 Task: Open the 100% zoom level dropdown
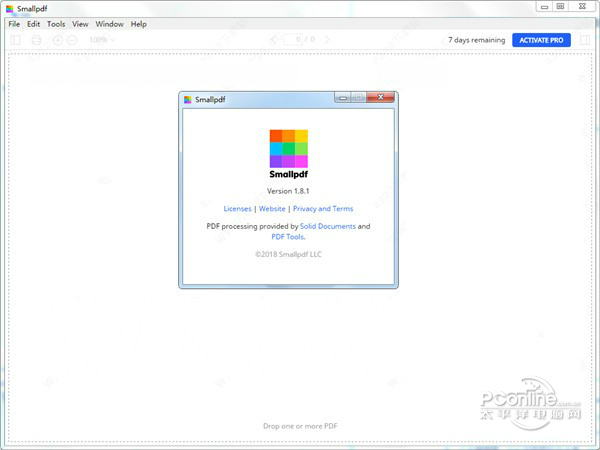point(102,40)
